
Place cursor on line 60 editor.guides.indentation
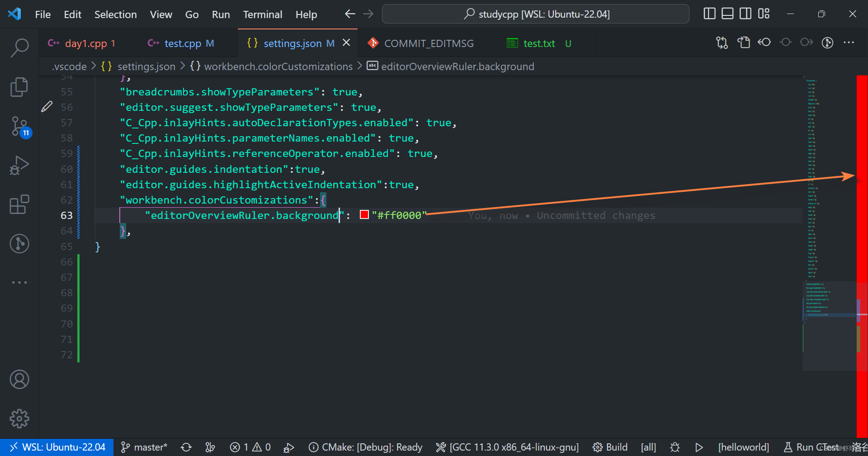coord(222,169)
